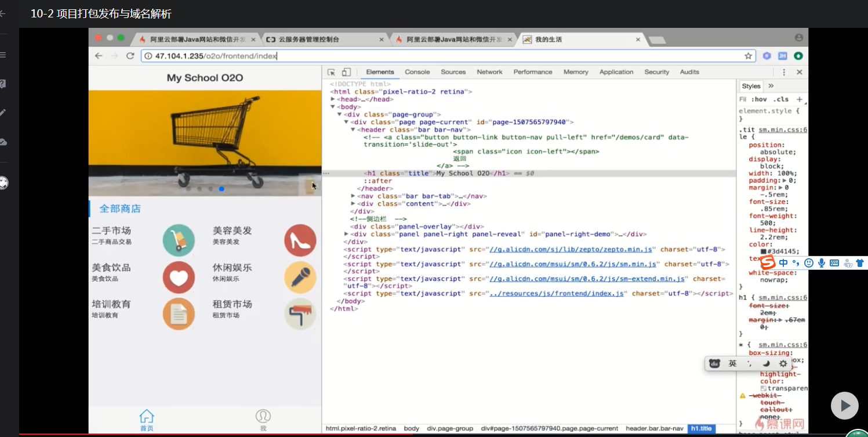The image size is (868, 437).
Task: Collapse the header bar bar-nav node
Action: 353,129
